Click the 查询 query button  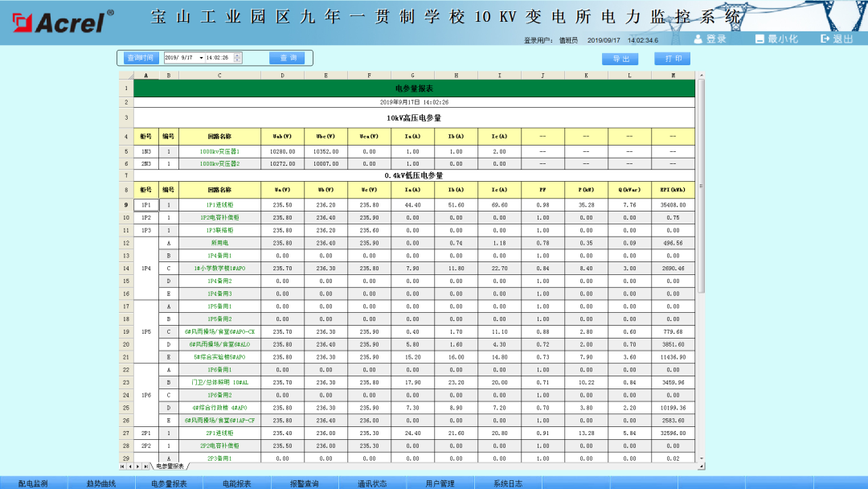point(287,58)
